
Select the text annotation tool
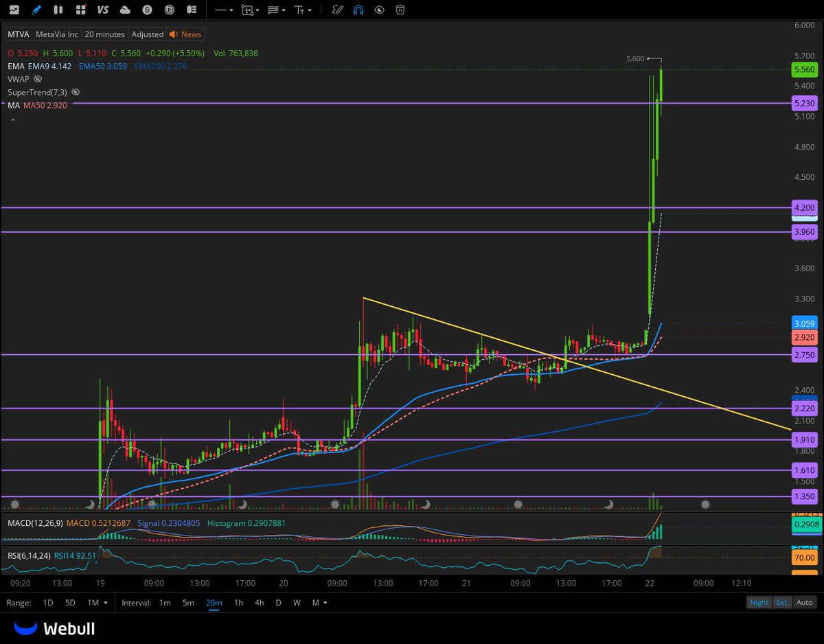(x=299, y=10)
